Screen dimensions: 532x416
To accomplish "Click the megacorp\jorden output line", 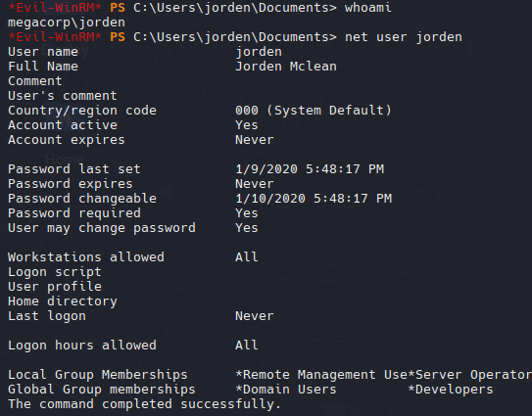I will 67,23.
